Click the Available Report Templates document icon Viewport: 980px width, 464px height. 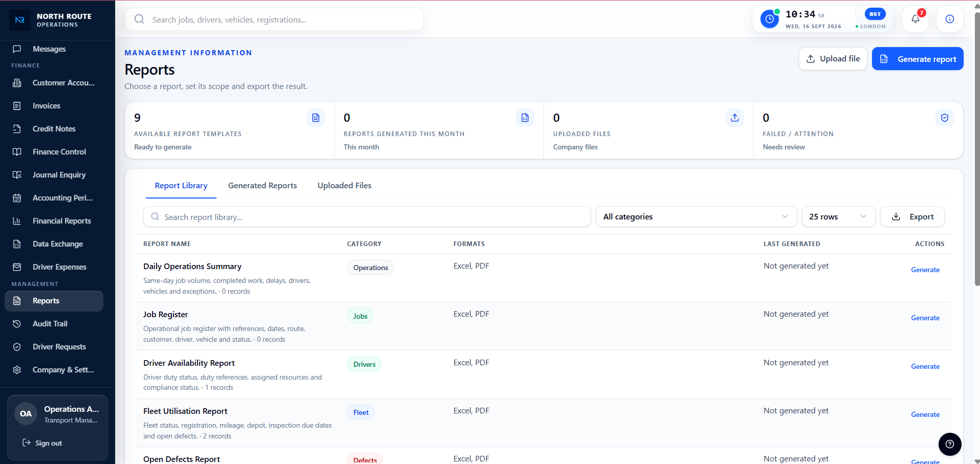click(x=315, y=118)
